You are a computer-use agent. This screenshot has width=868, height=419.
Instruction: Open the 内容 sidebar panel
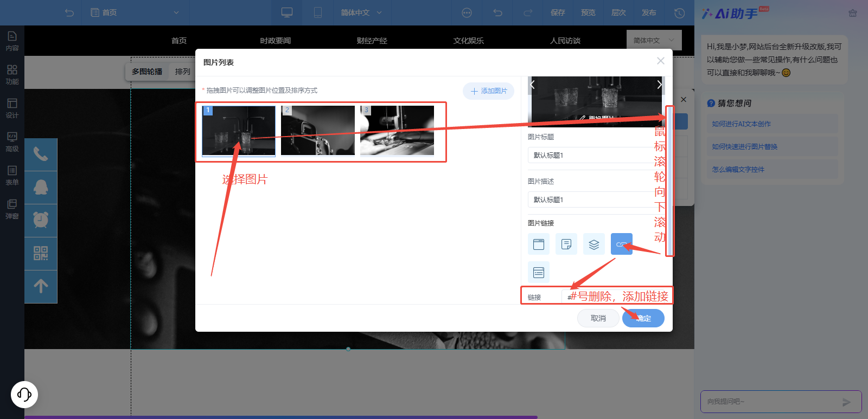pos(12,41)
